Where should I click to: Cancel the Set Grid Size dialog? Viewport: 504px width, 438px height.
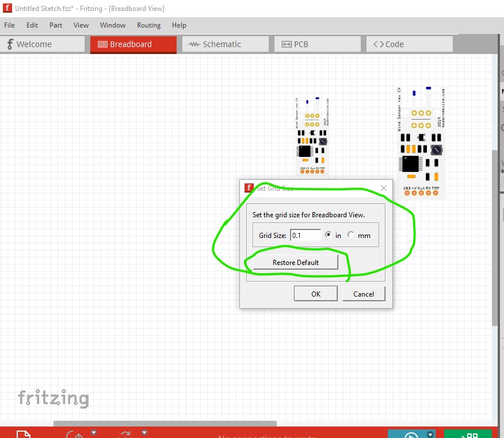[364, 294]
